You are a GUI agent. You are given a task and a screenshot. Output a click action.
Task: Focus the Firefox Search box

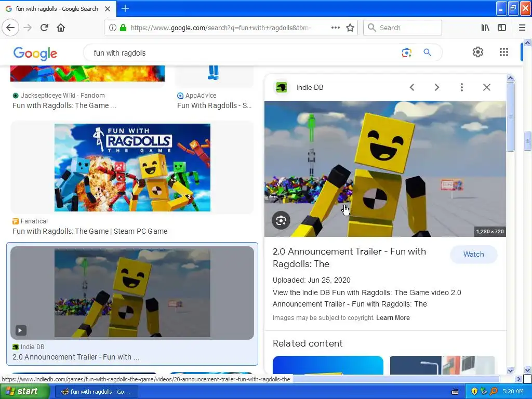click(403, 28)
